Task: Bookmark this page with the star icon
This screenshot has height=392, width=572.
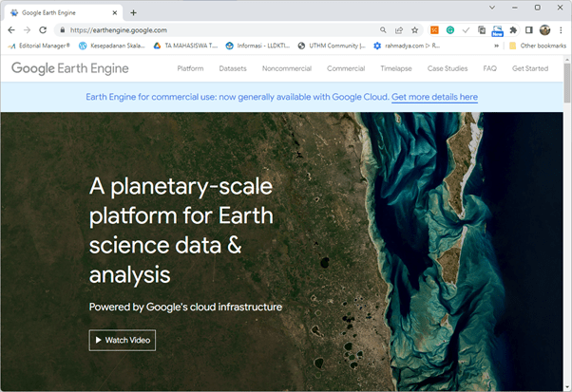Action: click(415, 29)
